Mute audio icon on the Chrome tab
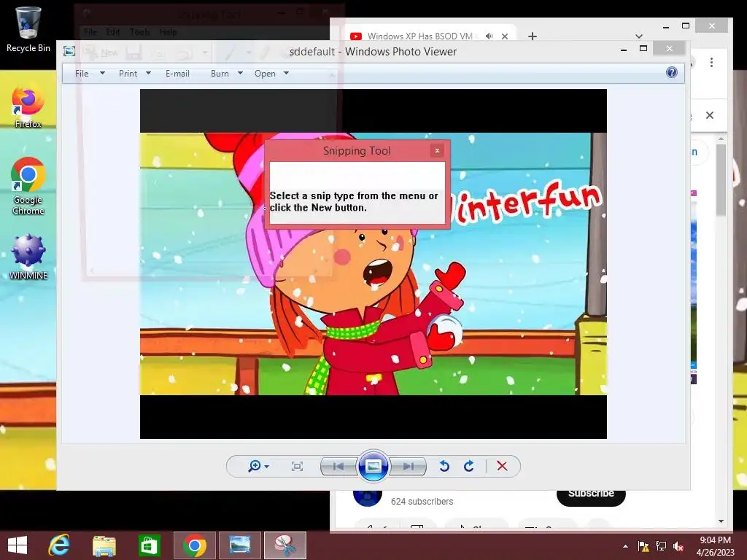This screenshot has height=560, width=747. 489,36
